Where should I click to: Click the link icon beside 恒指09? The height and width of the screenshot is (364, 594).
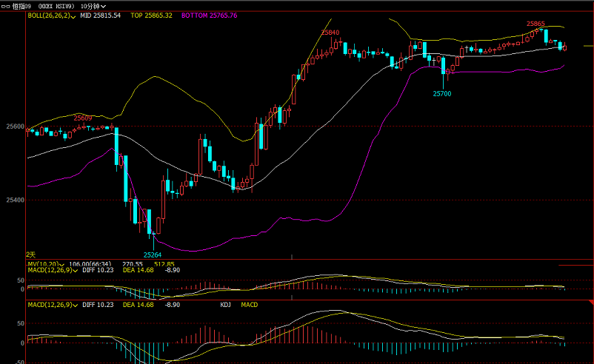(6, 7)
